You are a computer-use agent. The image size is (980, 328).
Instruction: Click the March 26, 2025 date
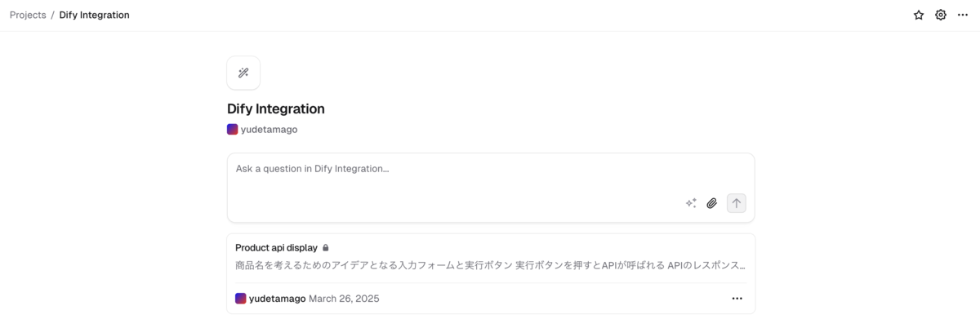click(344, 299)
